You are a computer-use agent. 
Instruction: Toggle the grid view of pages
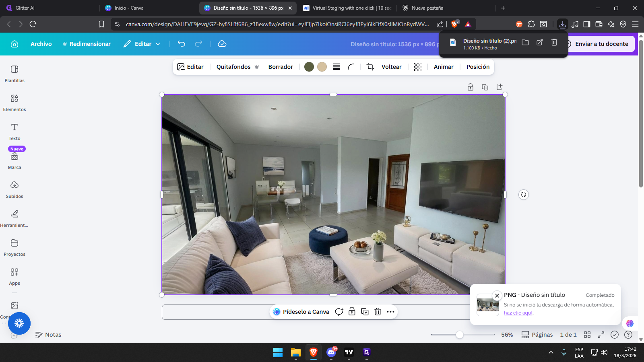(587, 335)
